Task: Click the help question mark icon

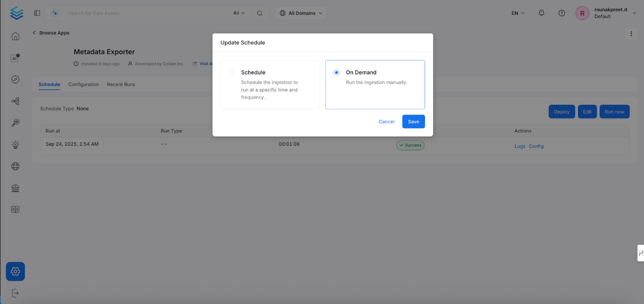Action: [562, 13]
